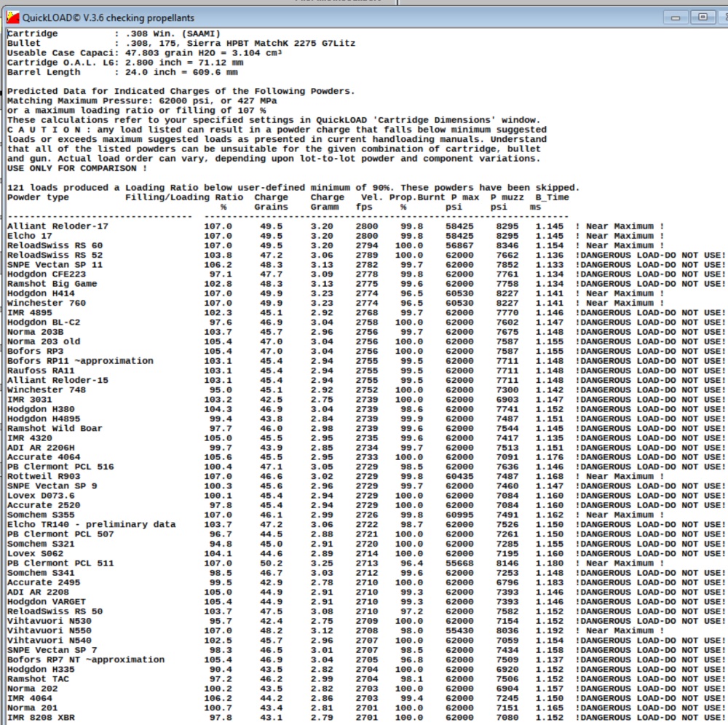Select the Vihtavuori N550 powder row

(x=50, y=631)
